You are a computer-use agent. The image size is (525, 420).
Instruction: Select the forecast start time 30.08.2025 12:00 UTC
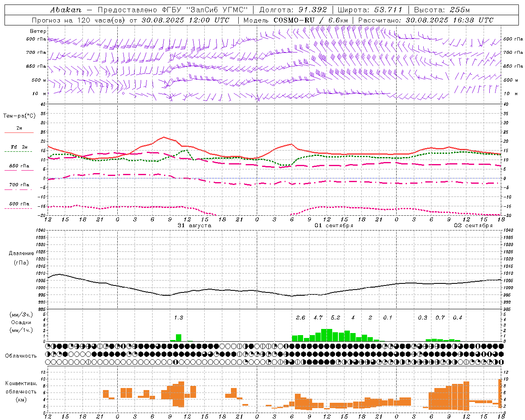[x=185, y=20]
